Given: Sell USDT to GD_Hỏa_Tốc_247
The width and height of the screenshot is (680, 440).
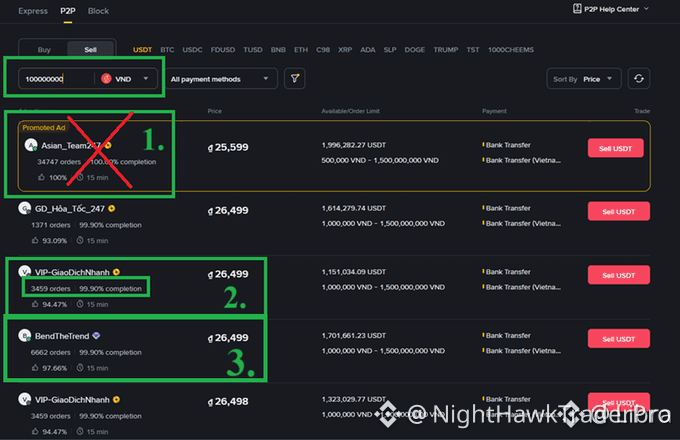Looking at the screenshot, I should (618, 212).
